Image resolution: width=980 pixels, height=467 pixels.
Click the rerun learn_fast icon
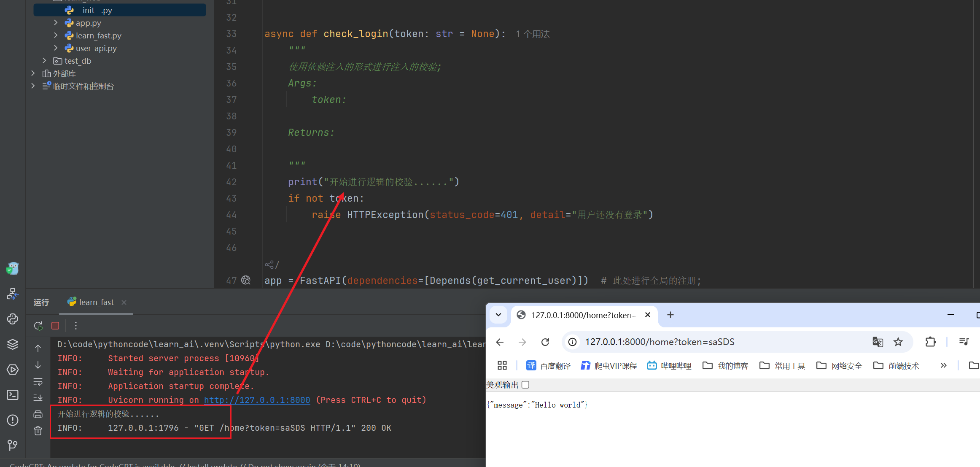click(38, 326)
